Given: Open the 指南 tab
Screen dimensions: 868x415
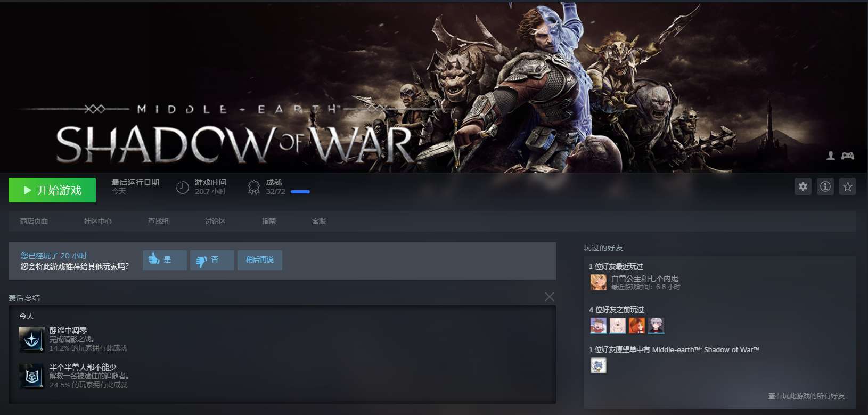Looking at the screenshot, I should pyautogui.click(x=269, y=221).
